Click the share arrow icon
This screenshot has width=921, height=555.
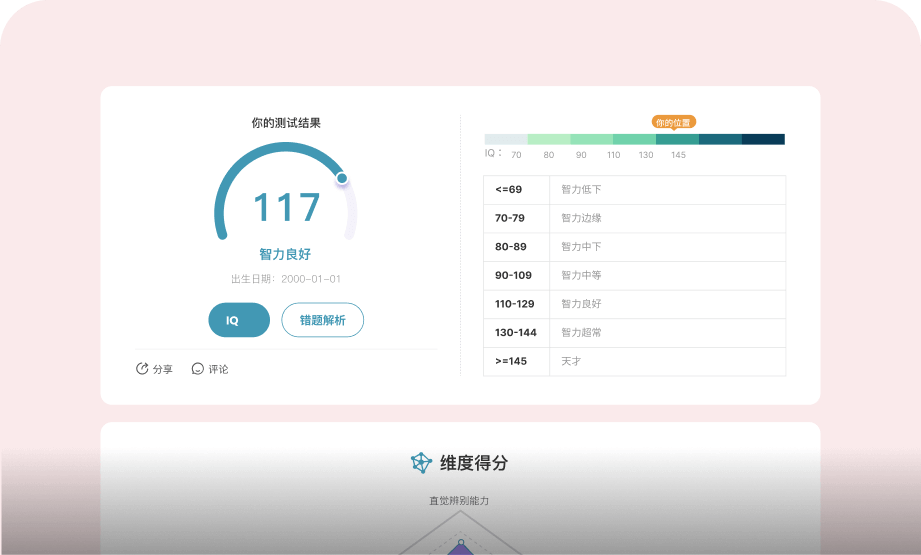tap(142, 369)
